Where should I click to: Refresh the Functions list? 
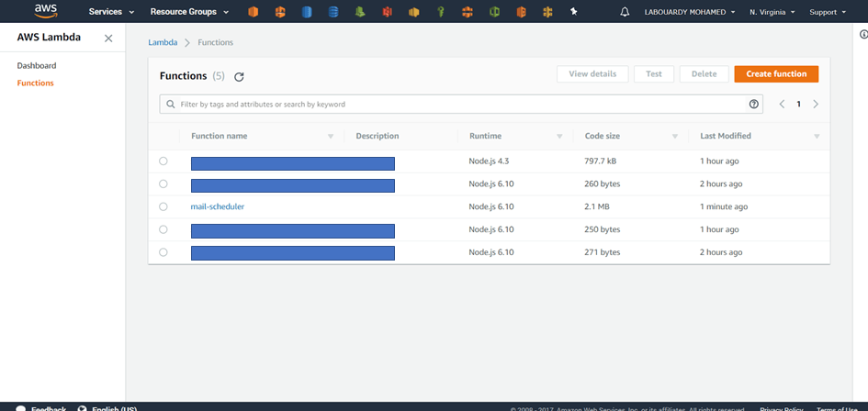[x=239, y=77]
